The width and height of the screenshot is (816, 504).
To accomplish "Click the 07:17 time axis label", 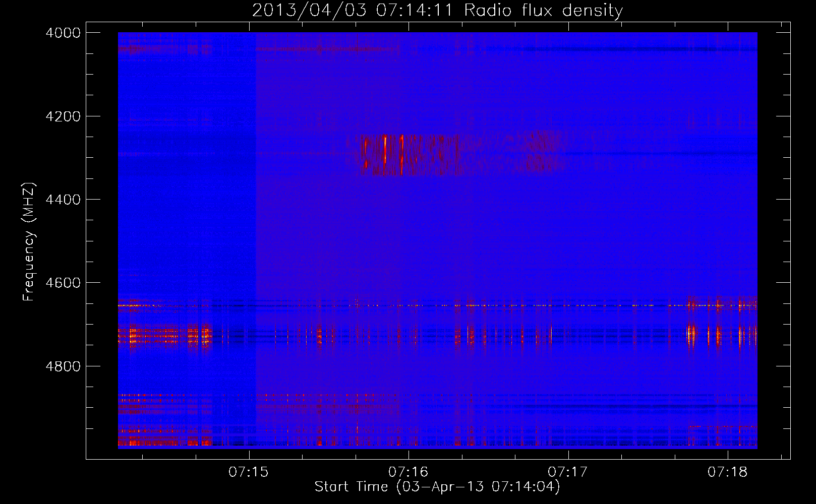I will pos(568,472).
